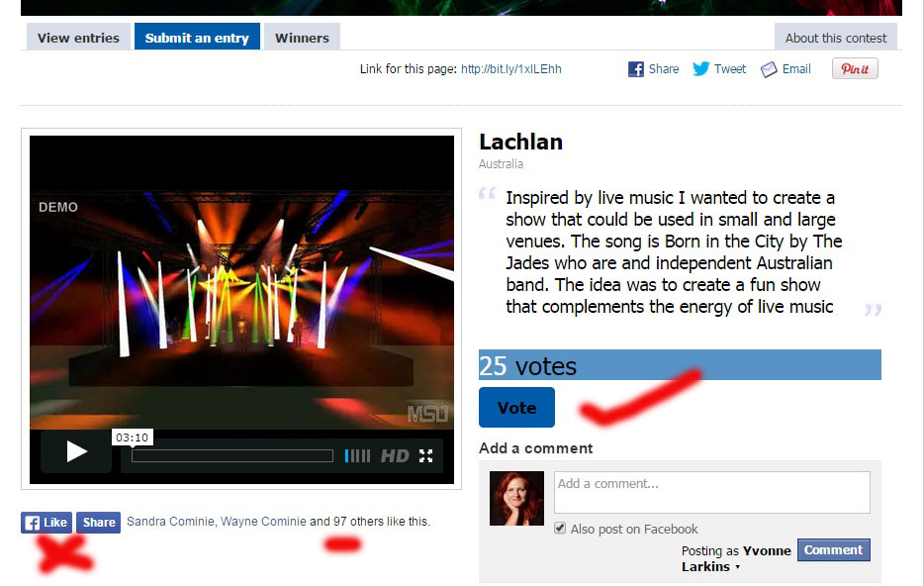The image size is (924, 586).
Task: Adjust the video volume bars
Action: [358, 455]
